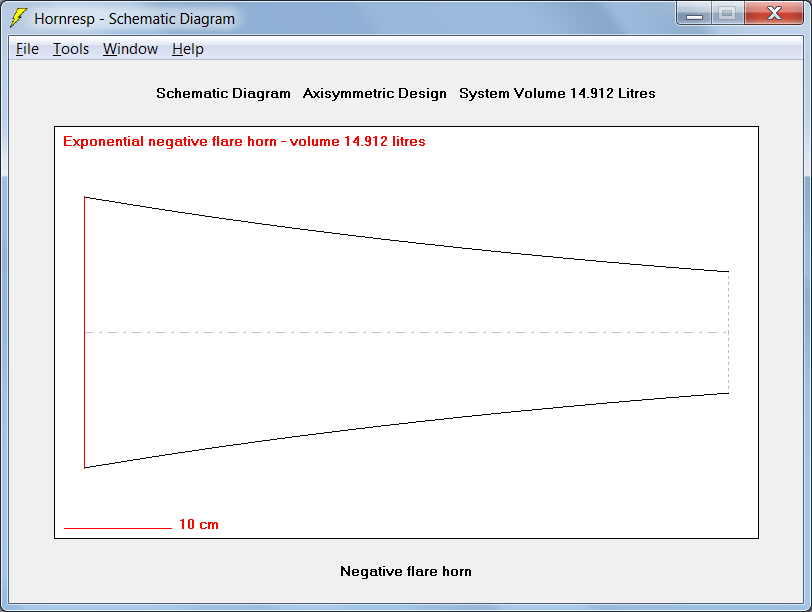Image resolution: width=812 pixels, height=612 pixels.
Task: Close the Hornresp Schematic Diagram window
Action: [x=774, y=13]
